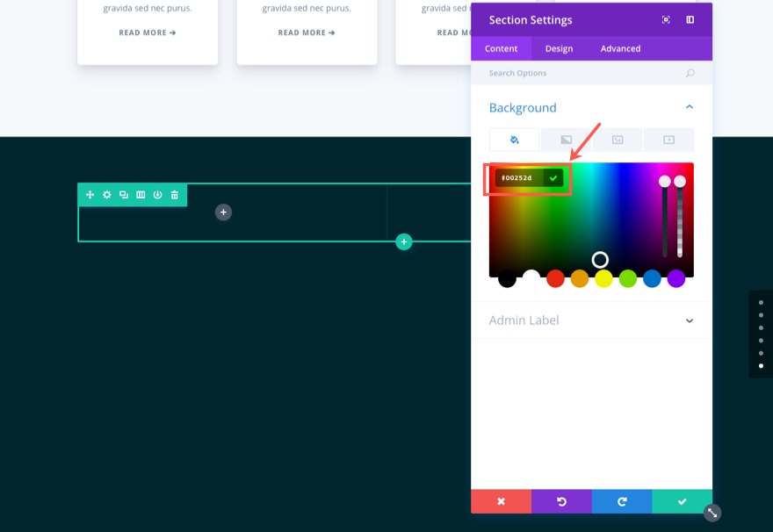Select background video tab
773x532 pixels.
pos(668,140)
